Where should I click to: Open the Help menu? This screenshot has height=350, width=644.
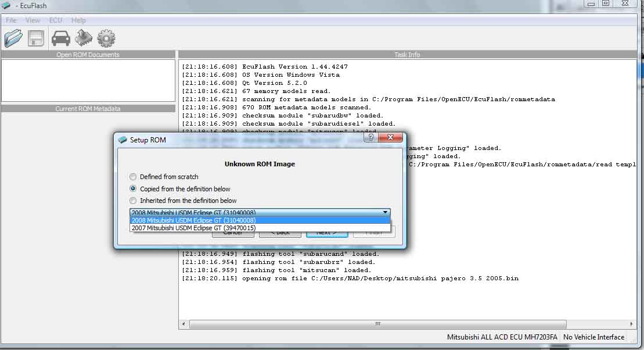click(78, 20)
